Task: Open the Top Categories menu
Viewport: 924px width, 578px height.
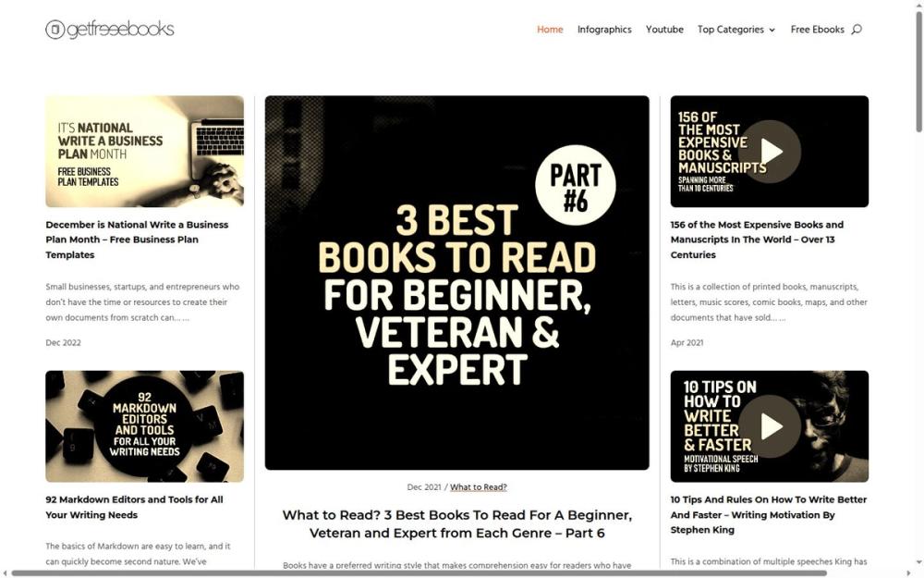Action: (x=736, y=30)
